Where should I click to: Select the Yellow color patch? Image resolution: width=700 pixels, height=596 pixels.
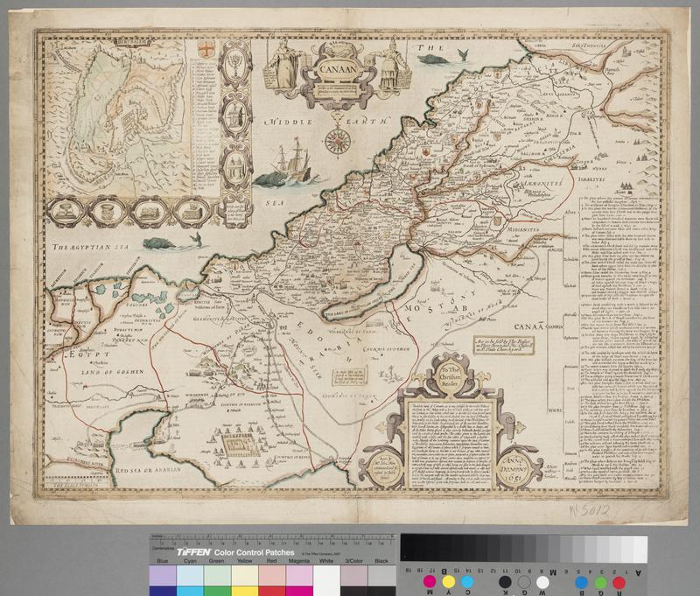tap(245, 580)
